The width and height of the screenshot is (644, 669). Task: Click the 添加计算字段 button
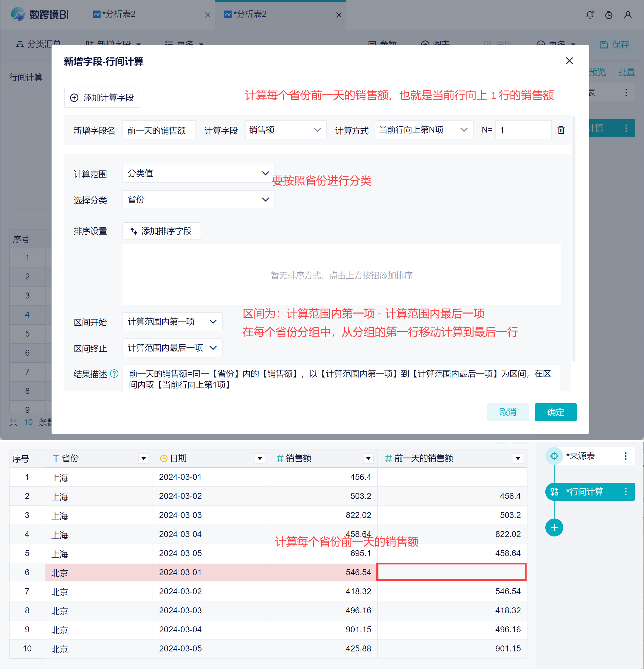[x=102, y=98]
